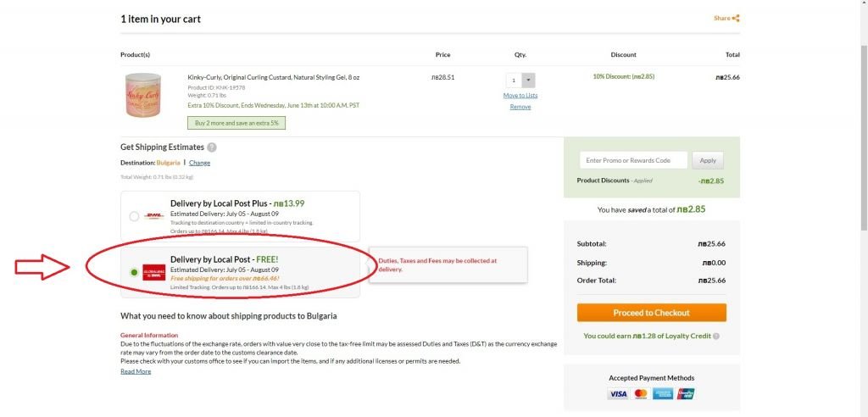Image resolution: width=868 pixels, height=417 pixels.
Task: Apply the promo code
Action: click(x=708, y=160)
